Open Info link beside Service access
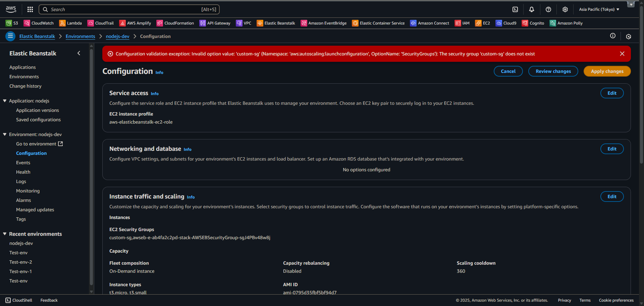 coord(155,94)
